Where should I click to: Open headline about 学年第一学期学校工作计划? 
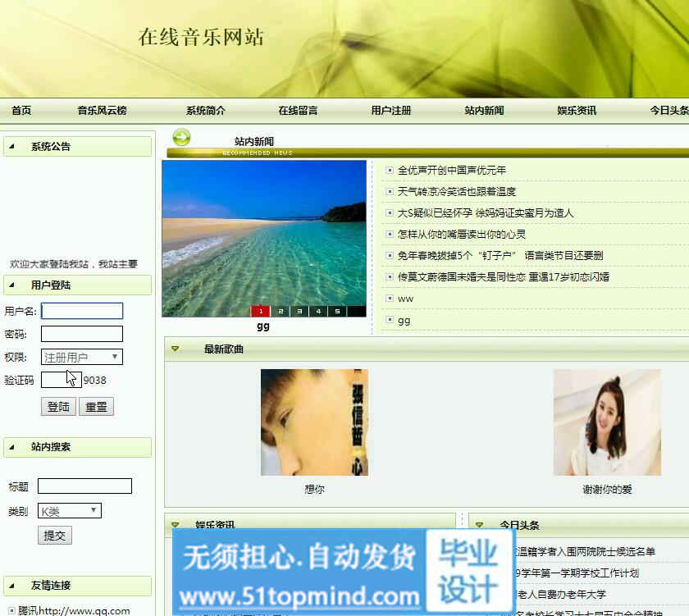[x=577, y=573]
